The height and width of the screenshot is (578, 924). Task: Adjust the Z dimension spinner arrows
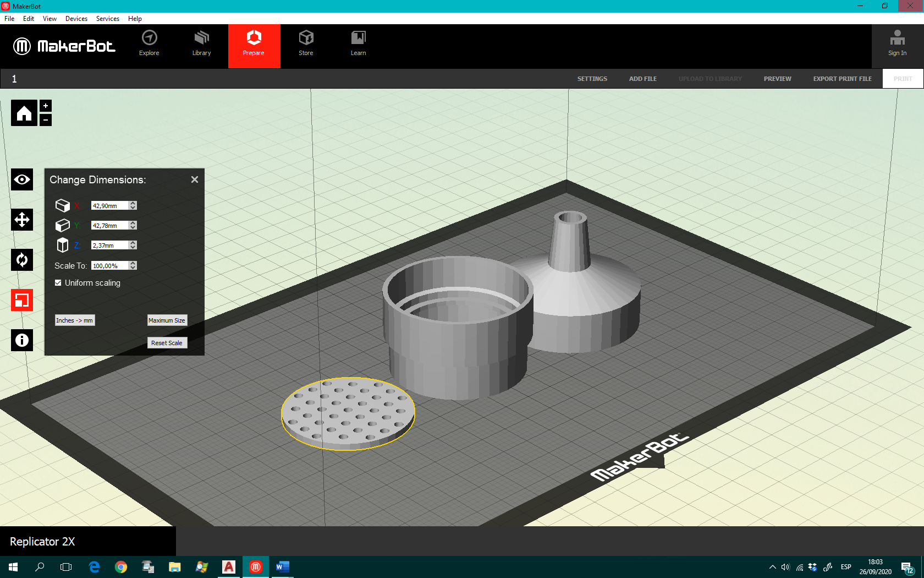(x=133, y=245)
